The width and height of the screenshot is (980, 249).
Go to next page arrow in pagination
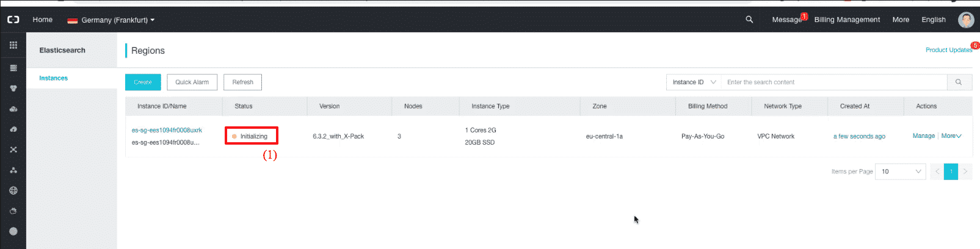click(965, 171)
